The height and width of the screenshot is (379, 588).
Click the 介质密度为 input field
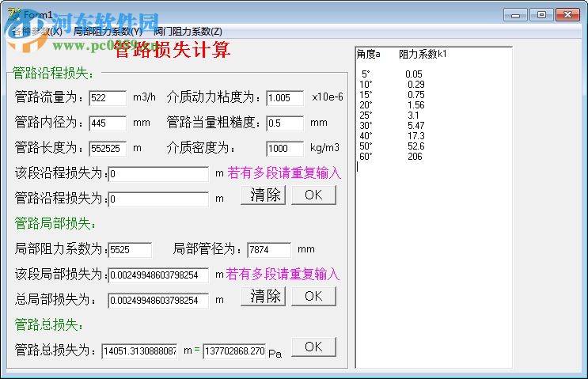[x=285, y=149]
